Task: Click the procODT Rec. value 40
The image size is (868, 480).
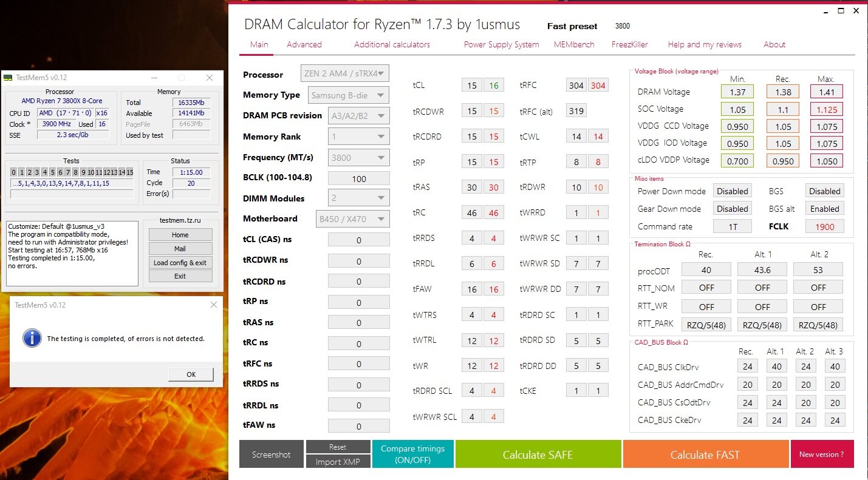Action: (706, 269)
